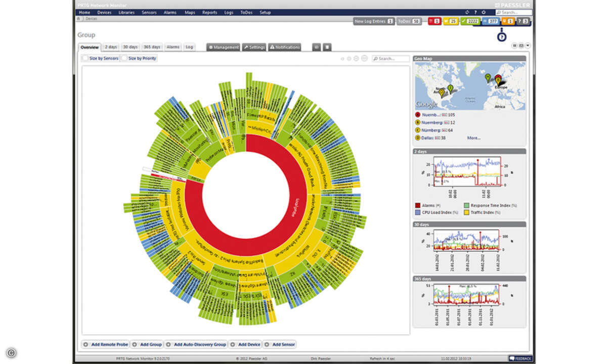Click the orange unusual sensors badge

click(x=508, y=21)
